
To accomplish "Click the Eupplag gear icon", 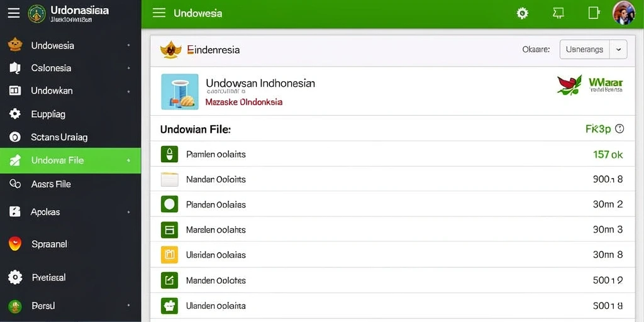I will tap(15, 114).
